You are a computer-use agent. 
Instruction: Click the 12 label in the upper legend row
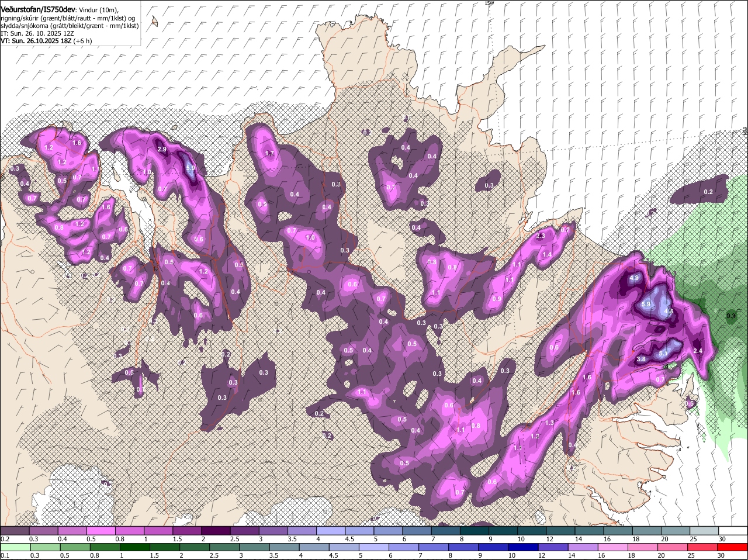coord(549,538)
